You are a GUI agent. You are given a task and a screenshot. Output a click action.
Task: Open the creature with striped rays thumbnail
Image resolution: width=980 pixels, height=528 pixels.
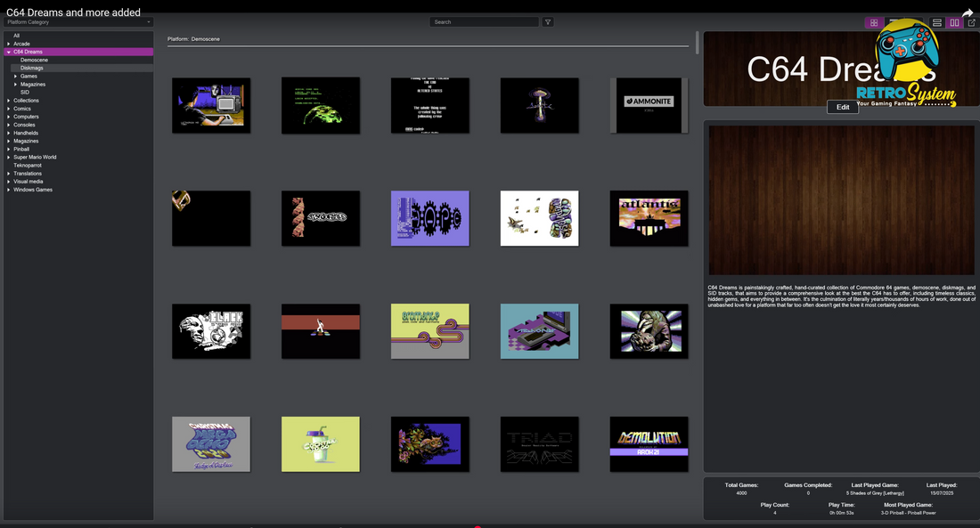click(649, 331)
